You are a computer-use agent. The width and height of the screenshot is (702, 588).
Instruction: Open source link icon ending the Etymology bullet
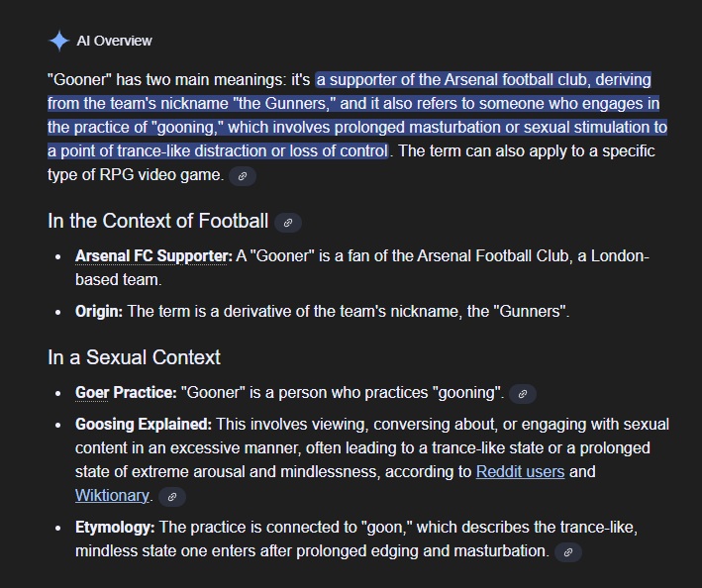[568, 552]
